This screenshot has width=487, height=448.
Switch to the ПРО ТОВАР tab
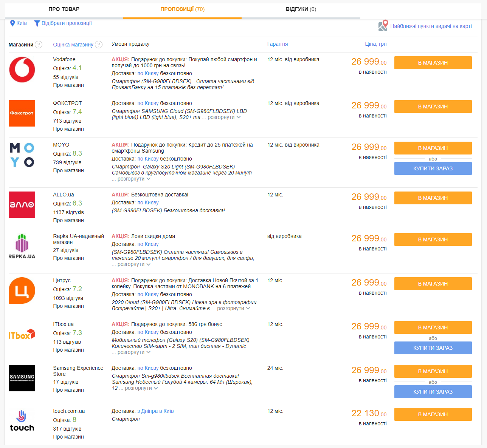coord(64,9)
